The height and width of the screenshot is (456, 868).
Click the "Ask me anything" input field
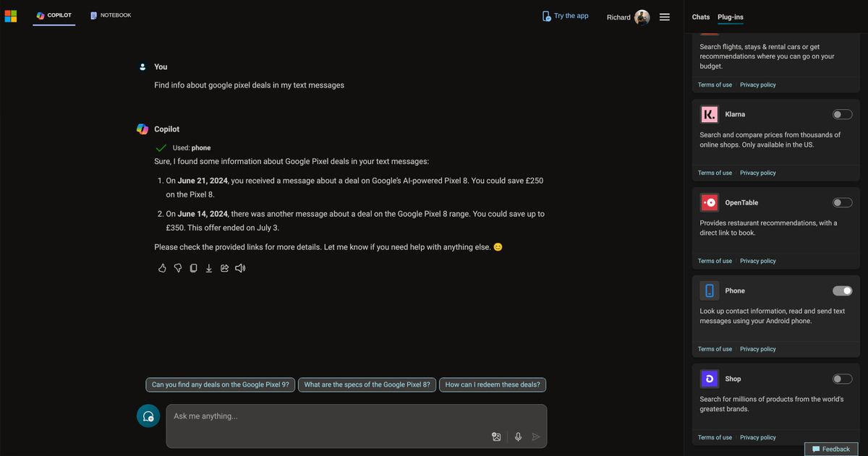(x=325, y=416)
